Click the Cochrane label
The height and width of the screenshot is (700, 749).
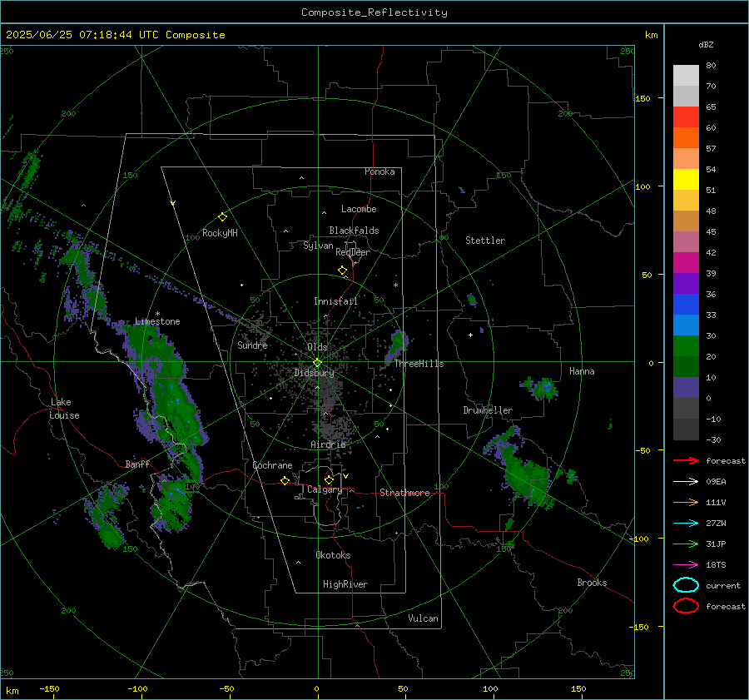[272, 465]
